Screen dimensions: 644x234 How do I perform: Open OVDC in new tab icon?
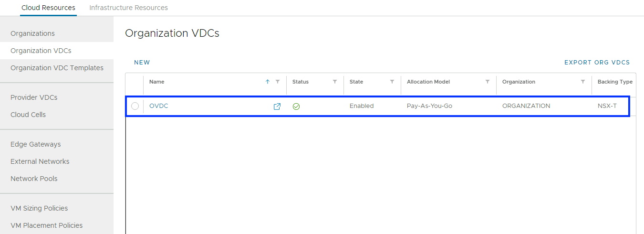pos(277,106)
